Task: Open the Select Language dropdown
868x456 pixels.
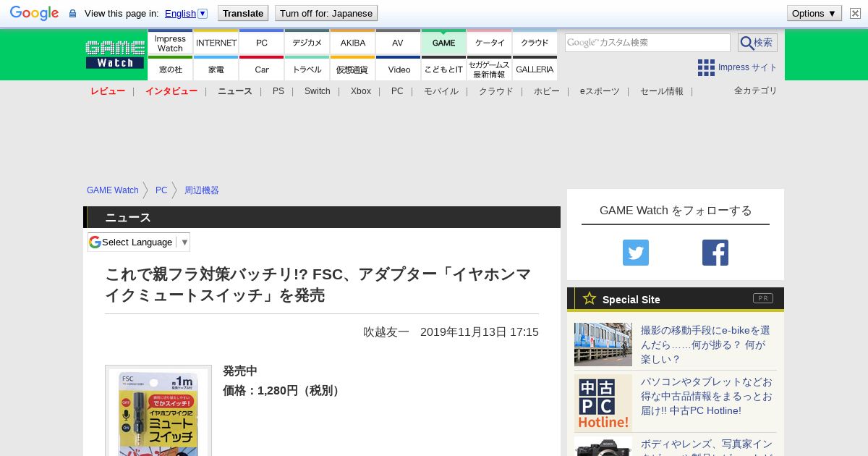Action: [139, 242]
